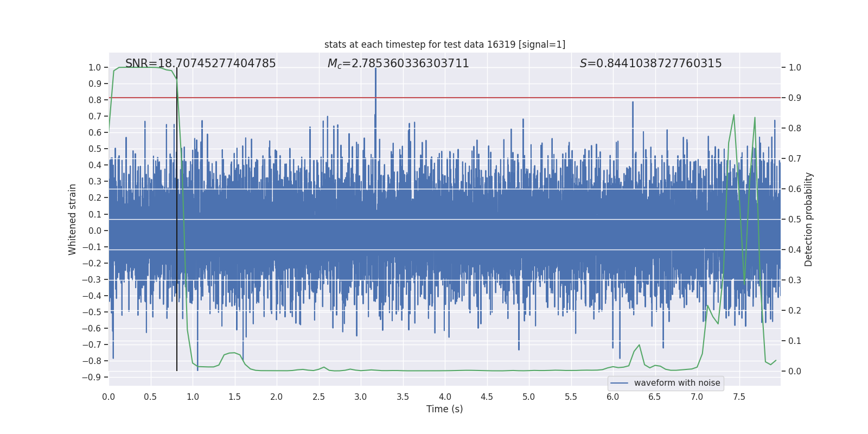Pick Whitened strain tick label −0.9

click(92, 378)
